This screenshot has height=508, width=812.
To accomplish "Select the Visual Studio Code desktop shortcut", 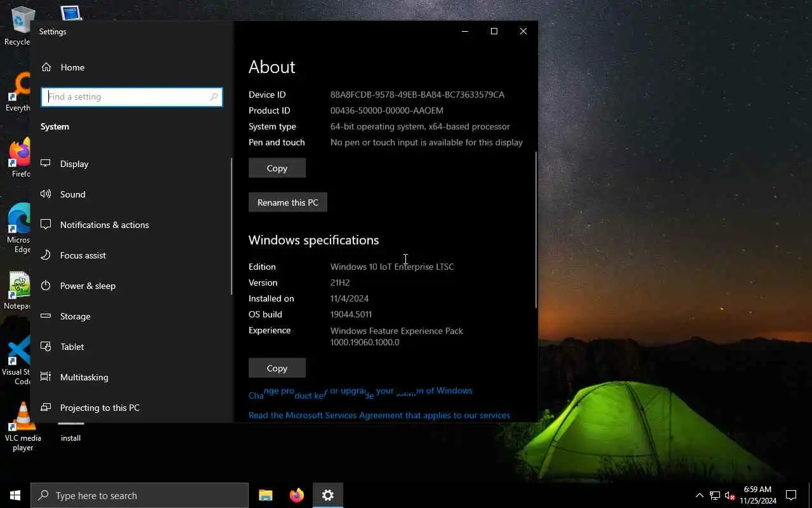I will pyautogui.click(x=18, y=361).
